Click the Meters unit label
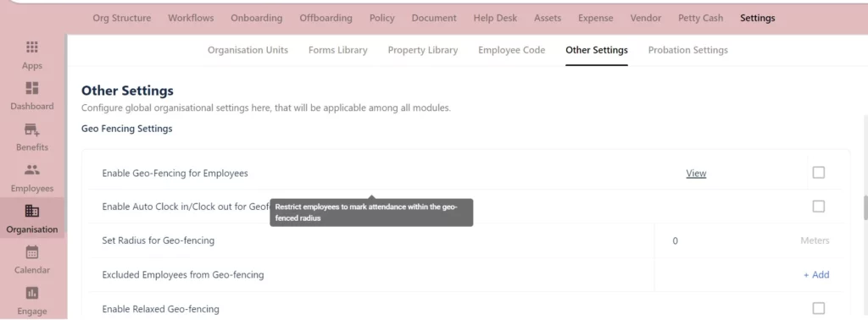 click(815, 240)
